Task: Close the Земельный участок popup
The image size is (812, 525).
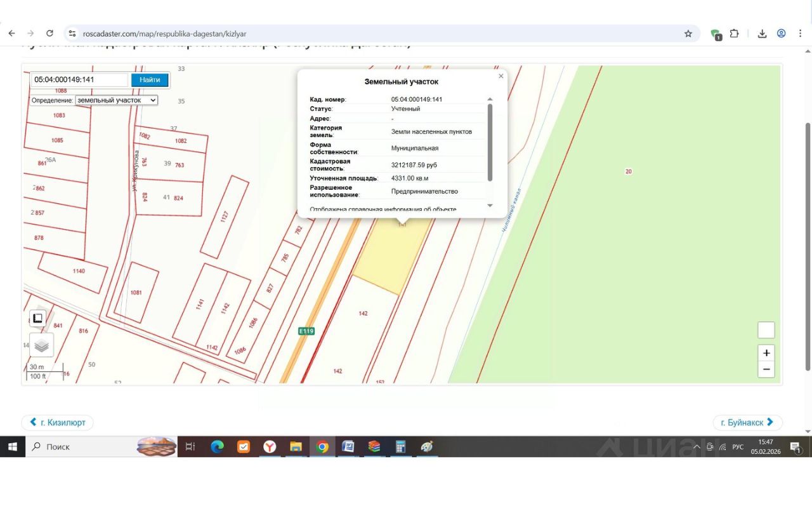Action: (501, 76)
